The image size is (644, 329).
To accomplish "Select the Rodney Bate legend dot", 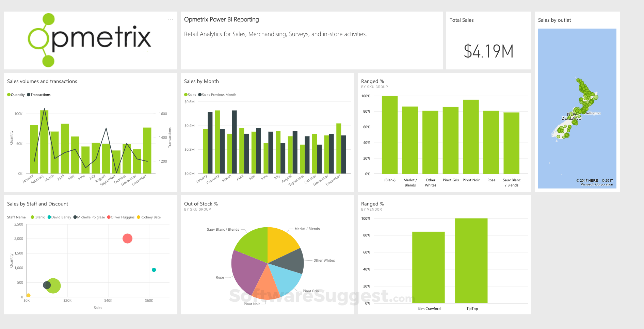I will (138, 217).
